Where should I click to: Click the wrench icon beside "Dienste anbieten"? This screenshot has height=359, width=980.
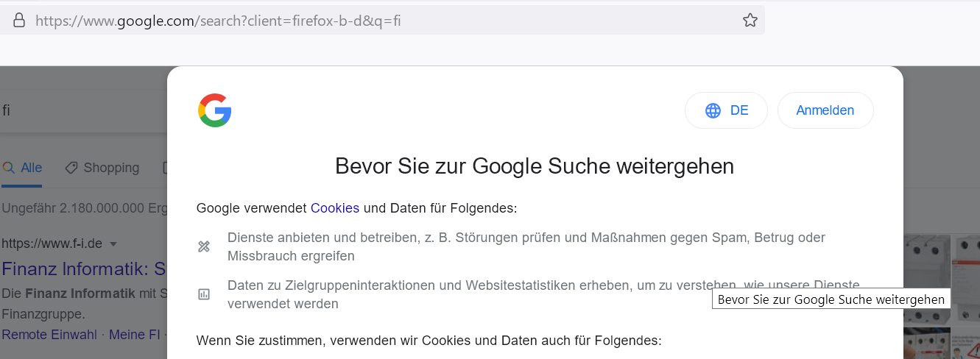(204, 247)
